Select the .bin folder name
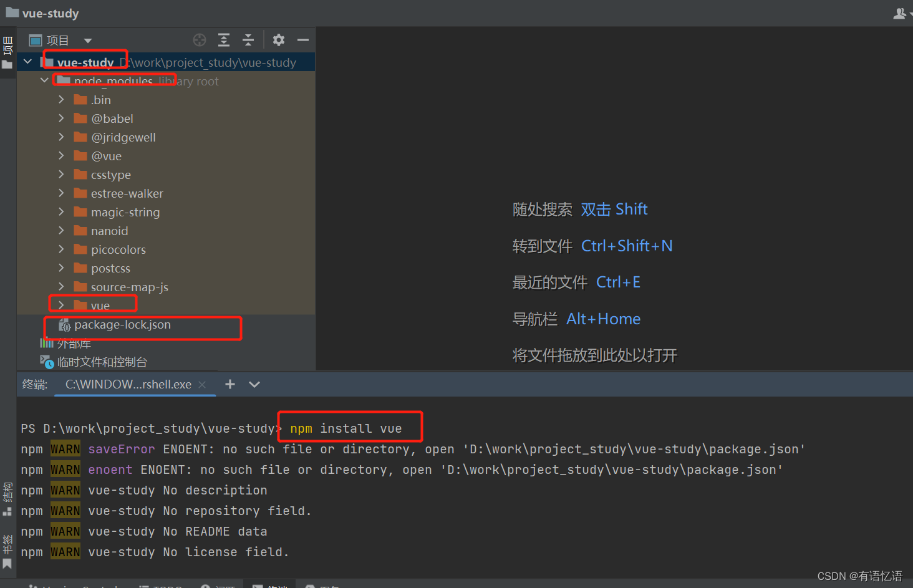 (x=101, y=100)
